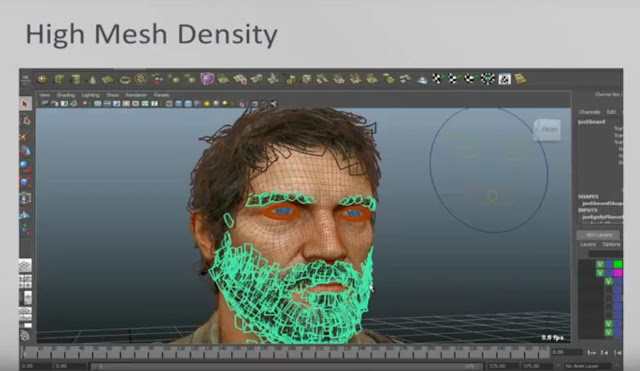Click the current frame field right of timeline
Screen dimensions: 640x371
click(x=567, y=352)
